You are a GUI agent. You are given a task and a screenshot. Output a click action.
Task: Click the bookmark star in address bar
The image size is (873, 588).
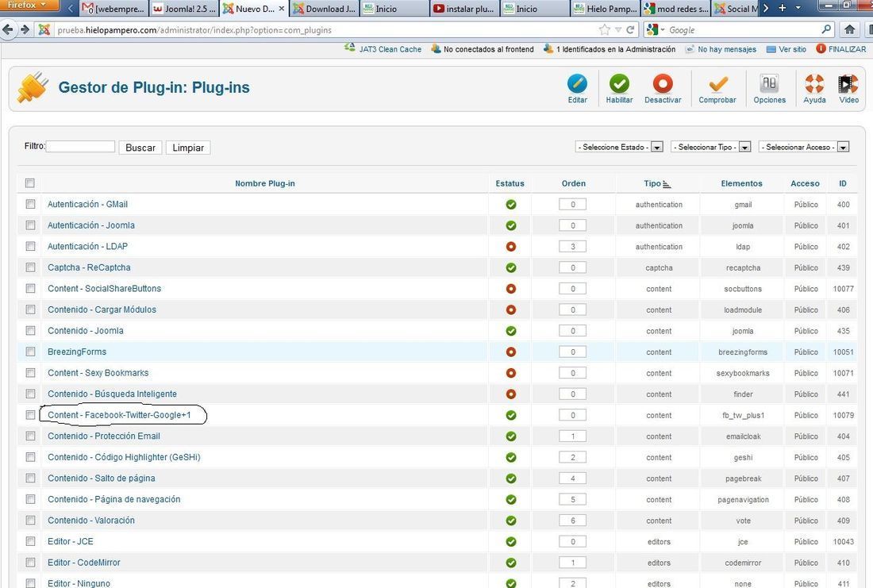604,29
